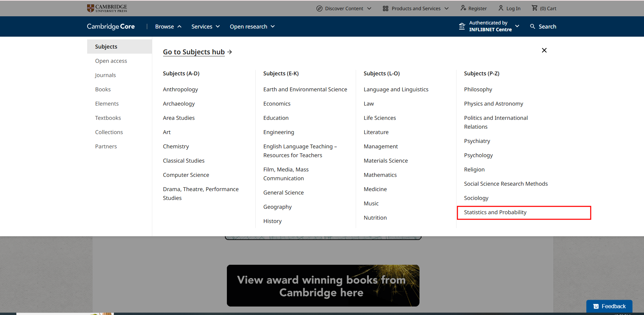Expand the Authenticated by INFLIBNET dropdown
Image resolution: width=644 pixels, height=315 pixels.
[x=517, y=26]
